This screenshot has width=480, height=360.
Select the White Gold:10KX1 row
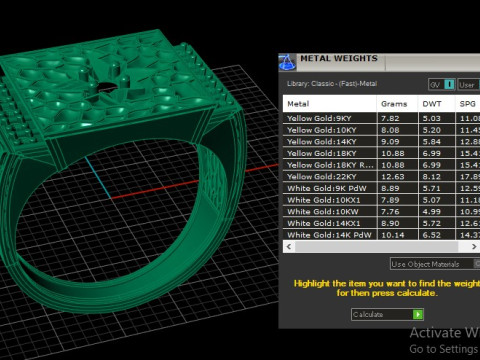381,200
